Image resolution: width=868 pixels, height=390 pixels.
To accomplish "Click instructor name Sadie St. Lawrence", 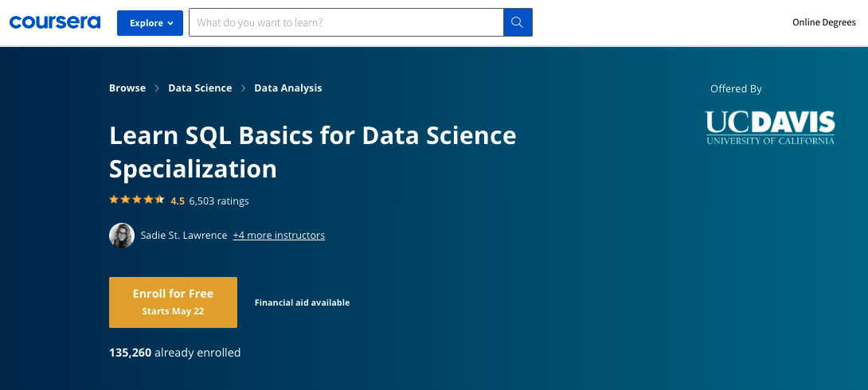I will coord(184,235).
